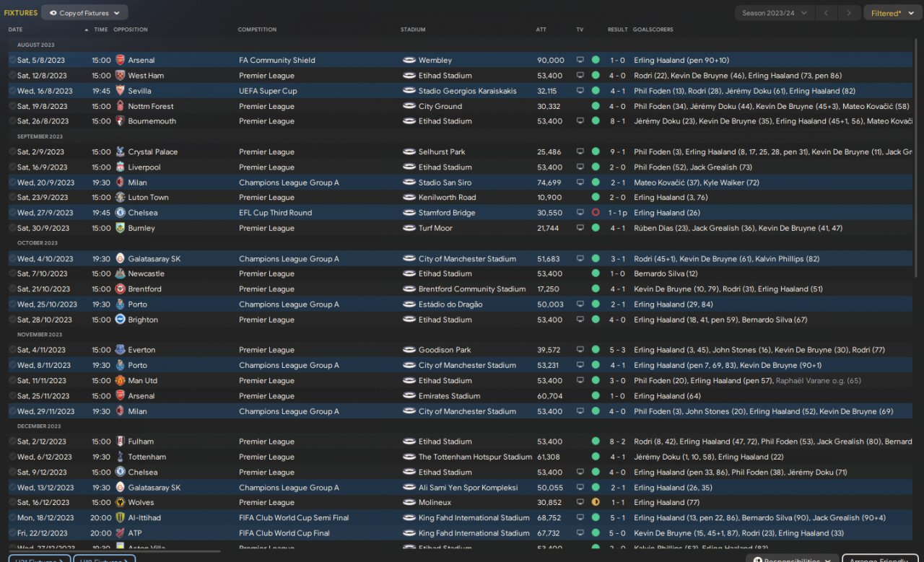Viewport: 924px width, 562px height.
Task: Click the ATP opposition name
Action: coord(135,533)
